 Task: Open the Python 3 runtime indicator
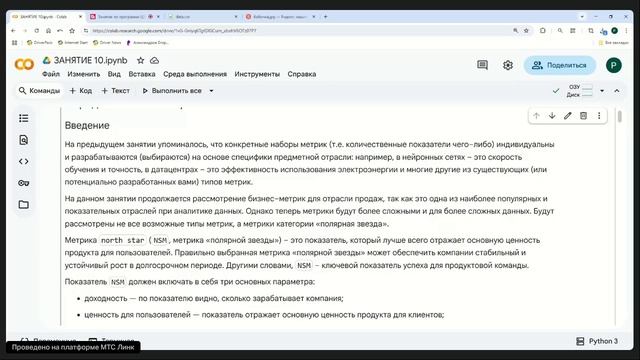pos(597,341)
